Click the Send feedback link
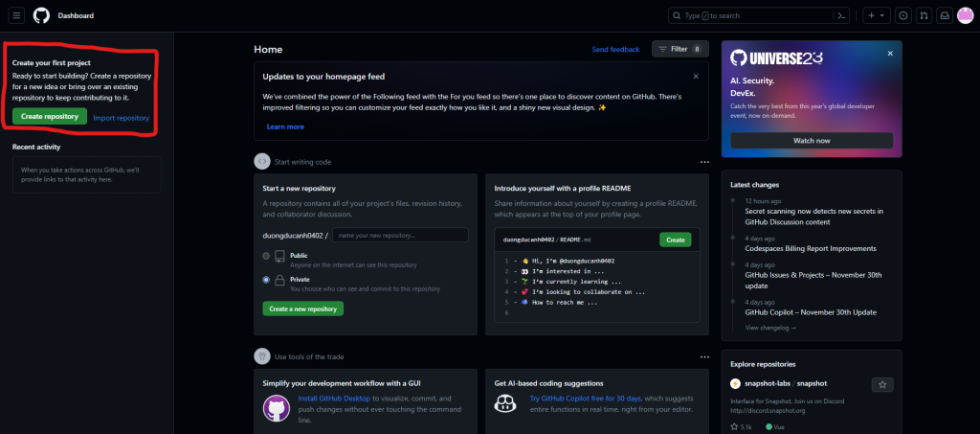This screenshot has height=434, width=980. pyautogui.click(x=615, y=49)
